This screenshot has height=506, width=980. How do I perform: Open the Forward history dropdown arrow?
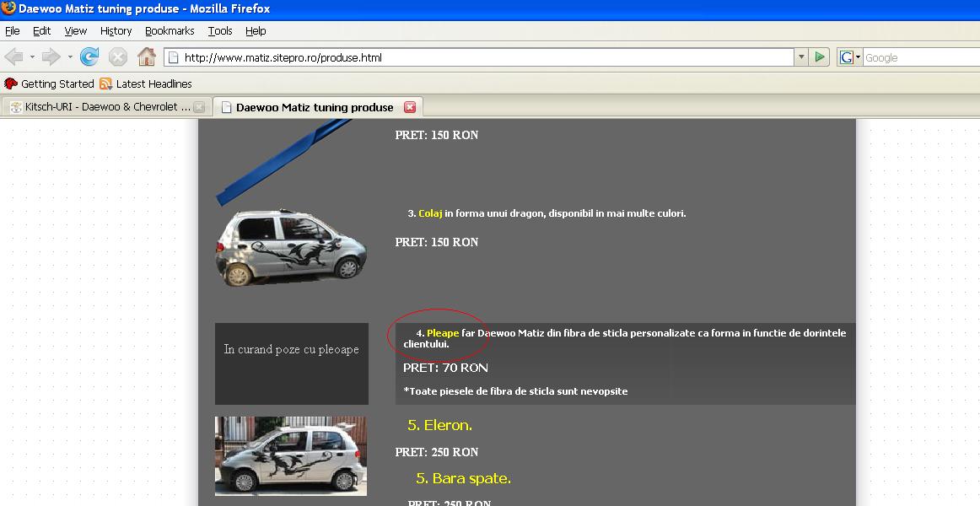tap(70, 57)
